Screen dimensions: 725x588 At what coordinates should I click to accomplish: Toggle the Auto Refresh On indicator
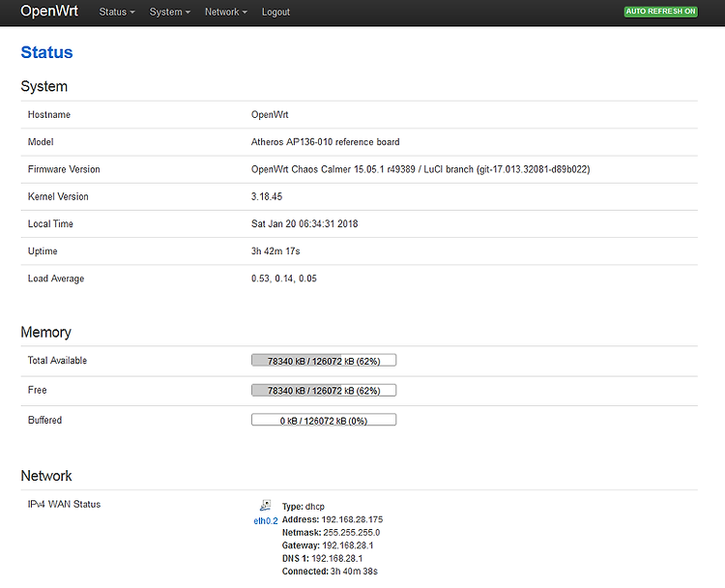(x=661, y=12)
